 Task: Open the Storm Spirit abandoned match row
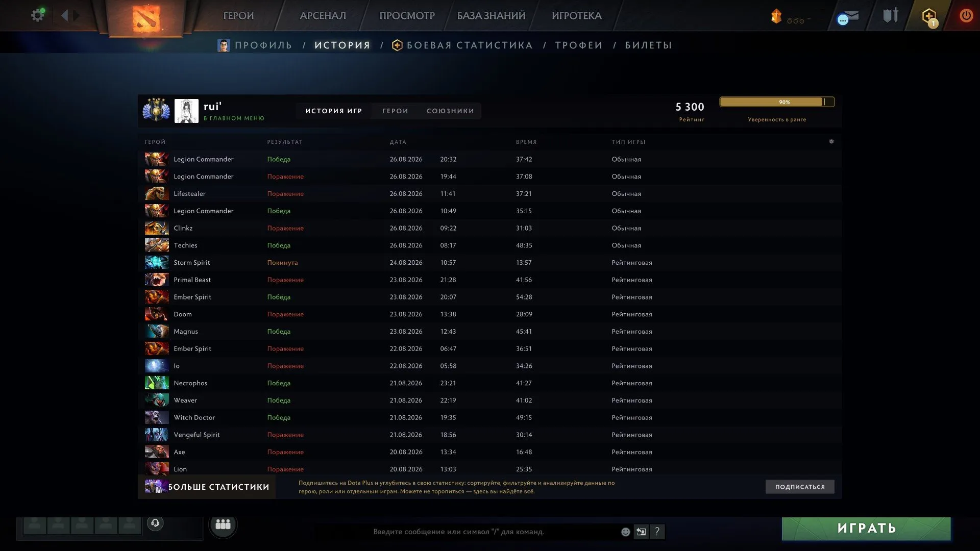click(489, 263)
